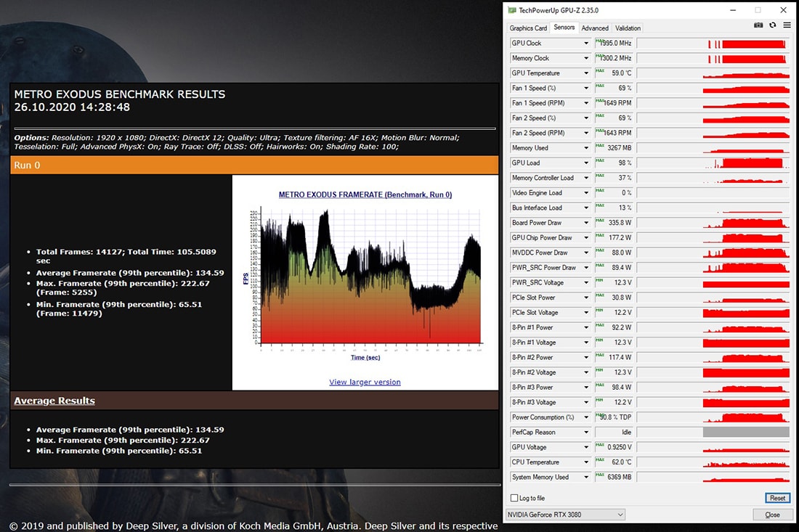
Task: Click the GPU Load 98 % value
Action: (614, 163)
